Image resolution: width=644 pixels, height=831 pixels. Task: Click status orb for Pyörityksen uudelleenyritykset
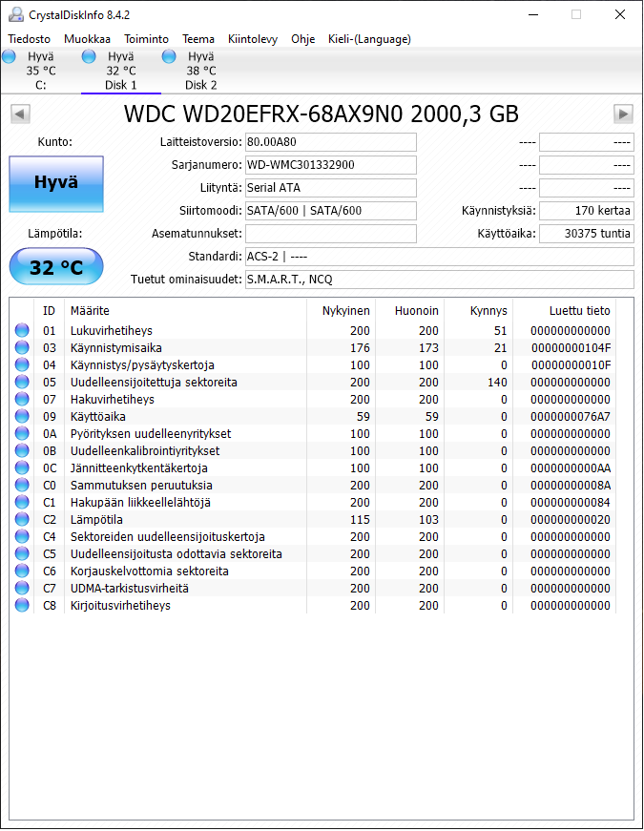pyautogui.click(x=22, y=433)
